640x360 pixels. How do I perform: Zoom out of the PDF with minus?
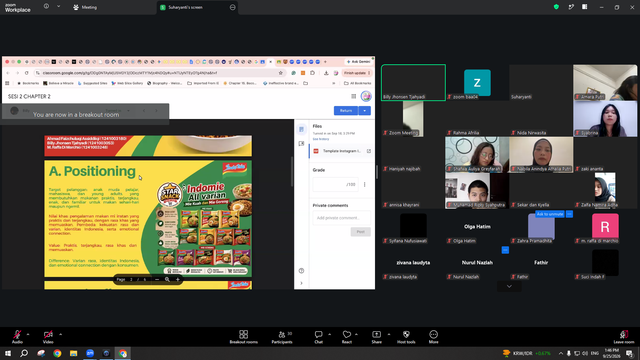(x=157, y=280)
